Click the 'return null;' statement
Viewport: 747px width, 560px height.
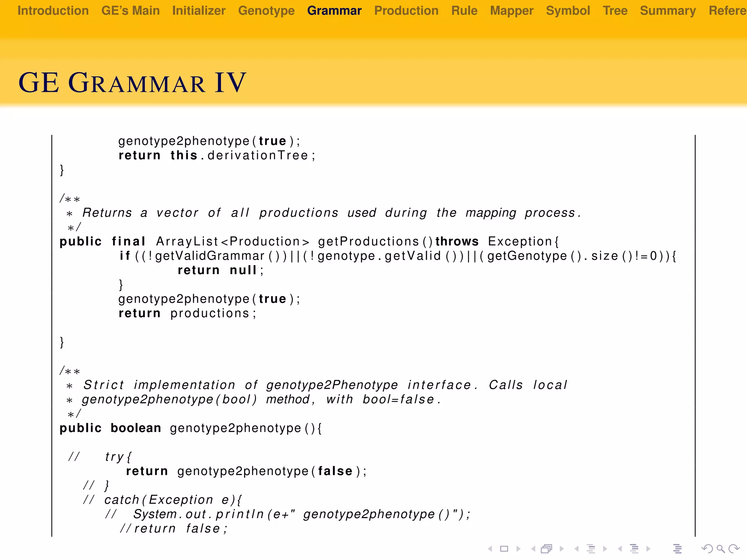[x=221, y=270]
